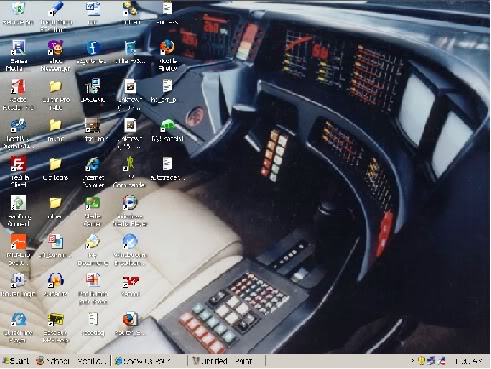Click the Start button
The image size is (491, 369).
16,361
